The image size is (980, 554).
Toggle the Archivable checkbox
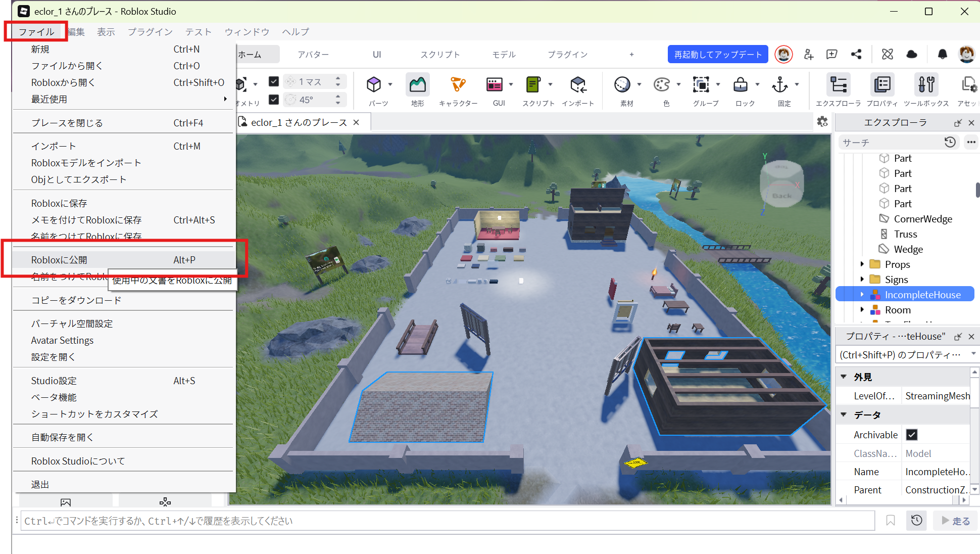click(x=912, y=435)
